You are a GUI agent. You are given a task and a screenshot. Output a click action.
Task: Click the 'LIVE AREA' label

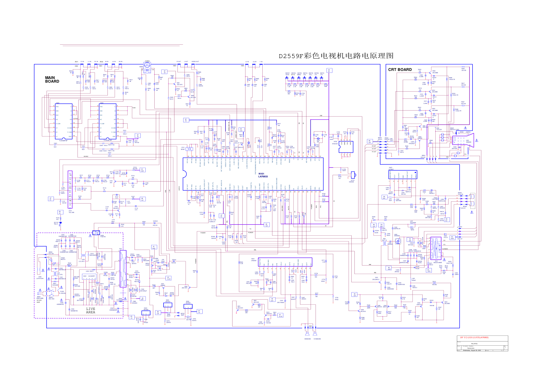click(x=90, y=310)
